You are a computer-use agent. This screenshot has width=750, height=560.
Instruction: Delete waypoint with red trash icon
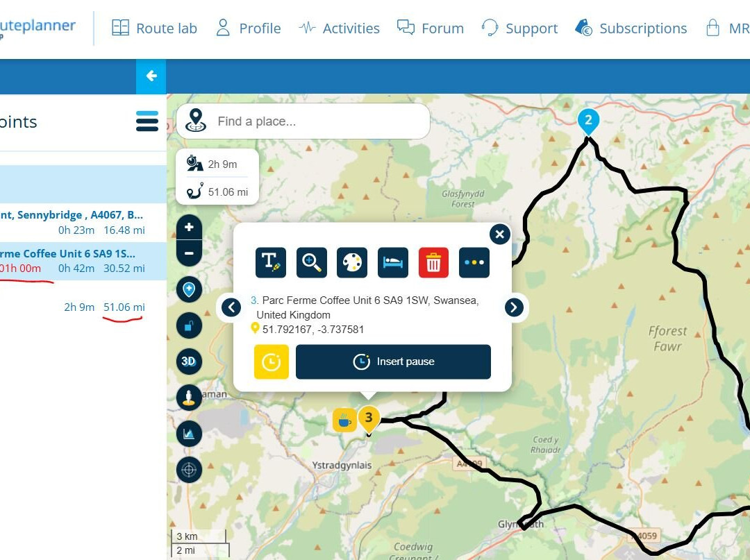(433, 262)
